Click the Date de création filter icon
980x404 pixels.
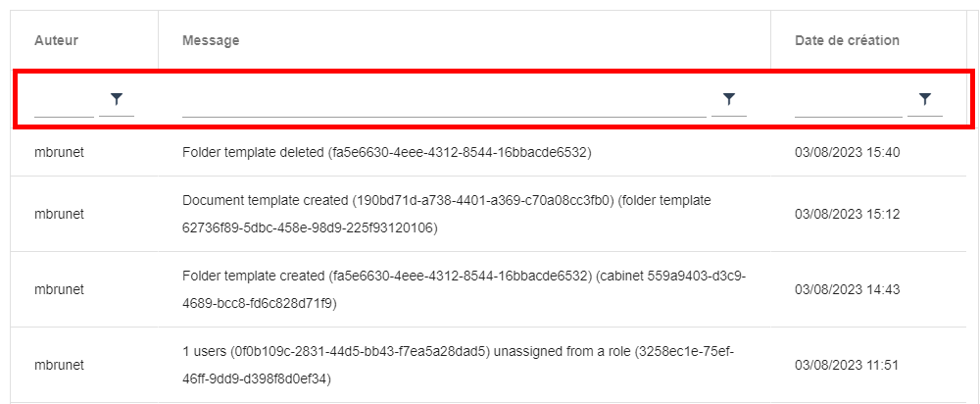(924, 99)
